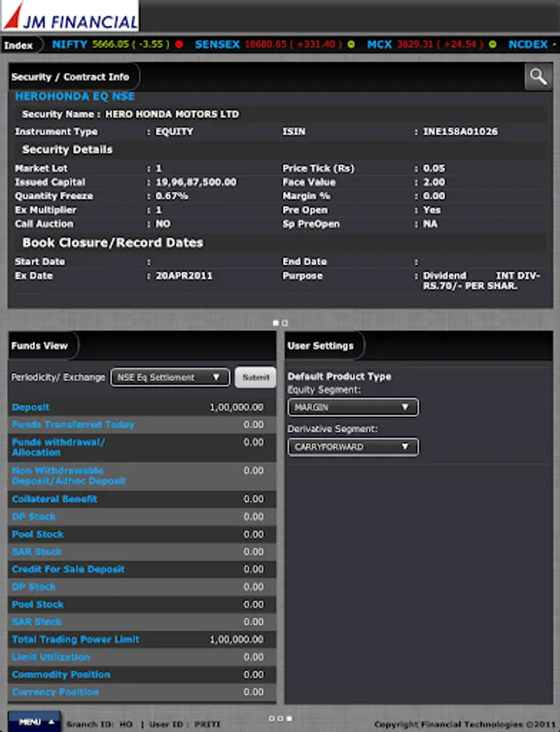Click the MCX index label

click(380, 45)
